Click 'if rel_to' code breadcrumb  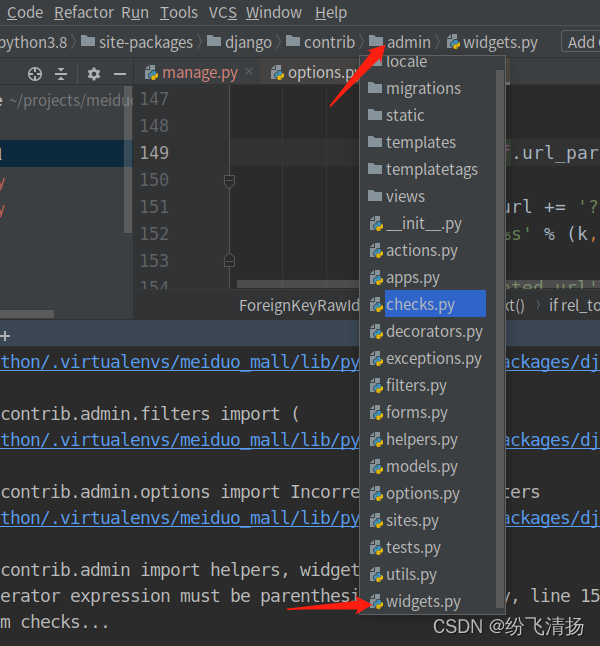(x=574, y=306)
